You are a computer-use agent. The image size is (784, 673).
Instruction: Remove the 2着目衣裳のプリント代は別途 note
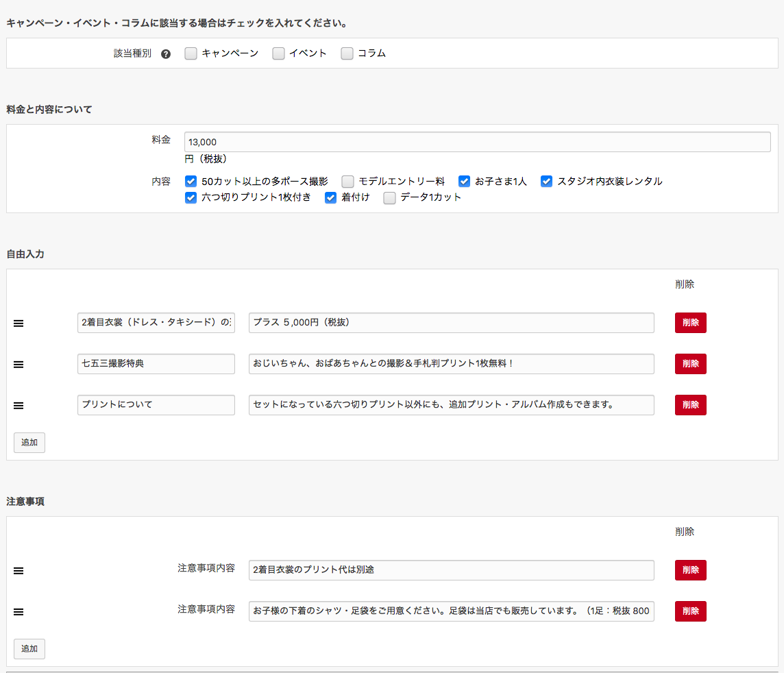tap(690, 570)
